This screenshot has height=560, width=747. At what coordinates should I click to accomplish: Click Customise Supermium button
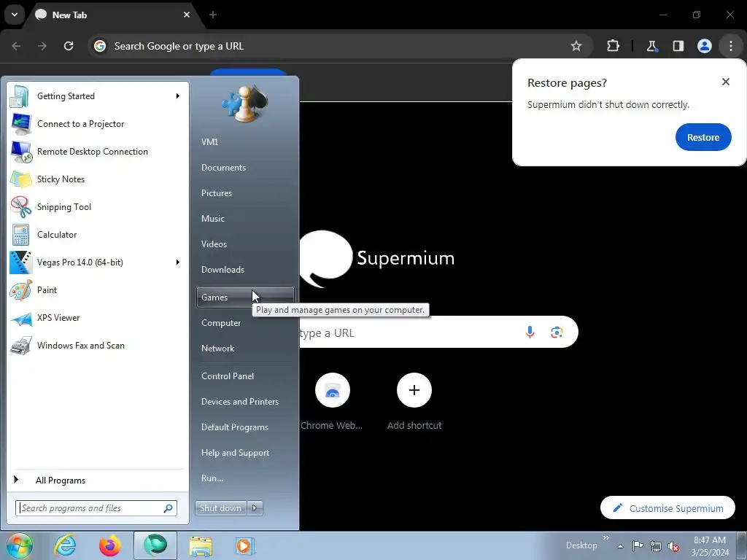(x=668, y=508)
